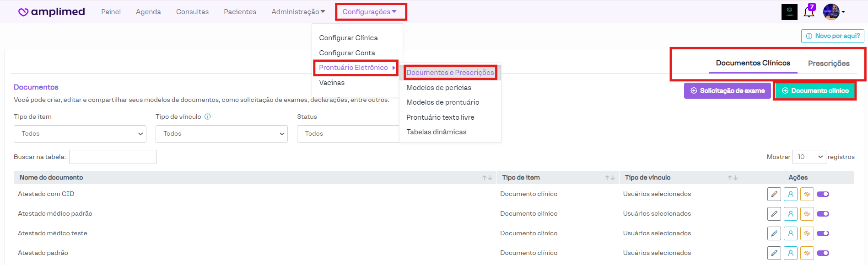Open the notifications bell

pos(809,12)
